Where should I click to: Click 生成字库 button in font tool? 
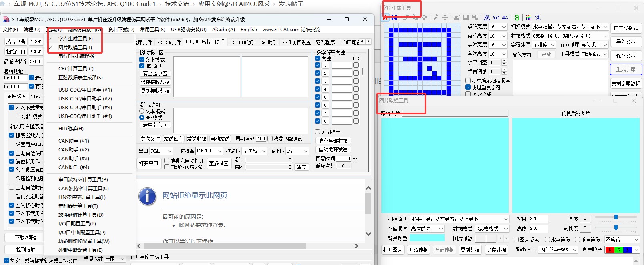626,69
